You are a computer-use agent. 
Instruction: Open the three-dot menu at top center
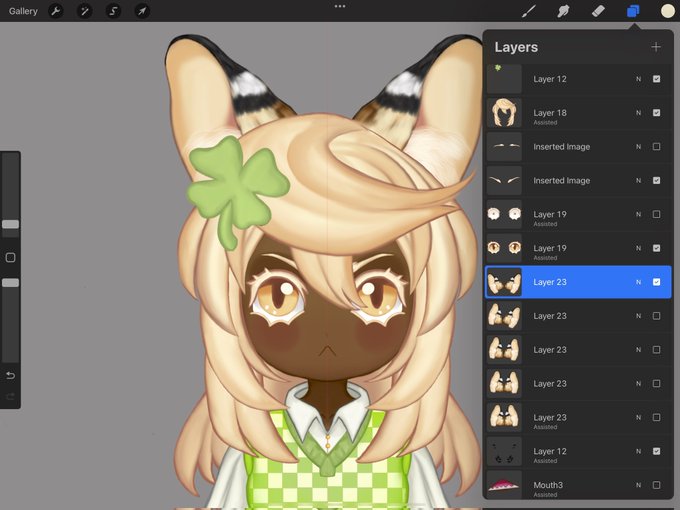(340, 6)
